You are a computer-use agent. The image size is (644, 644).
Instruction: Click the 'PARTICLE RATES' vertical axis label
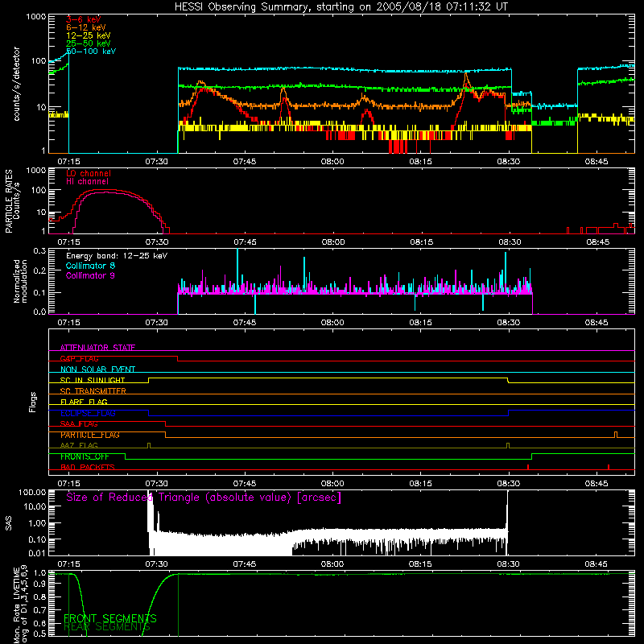[9, 201]
